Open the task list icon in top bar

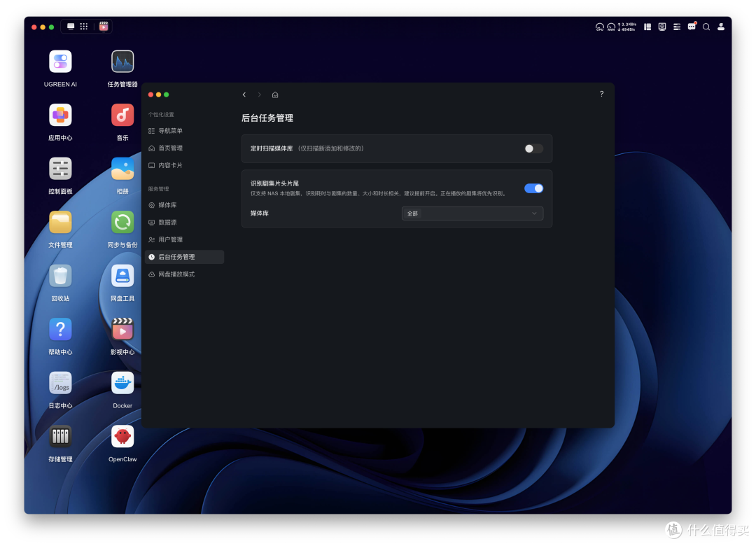pyautogui.click(x=677, y=27)
